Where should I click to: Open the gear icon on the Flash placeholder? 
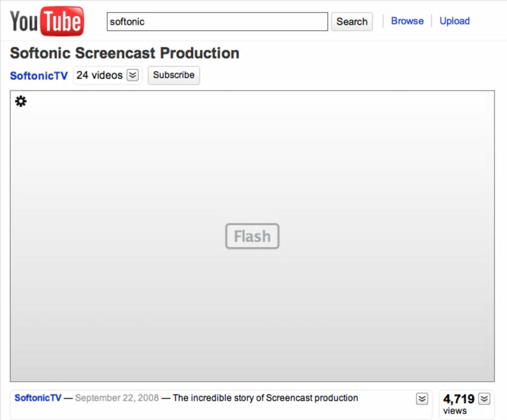21,101
